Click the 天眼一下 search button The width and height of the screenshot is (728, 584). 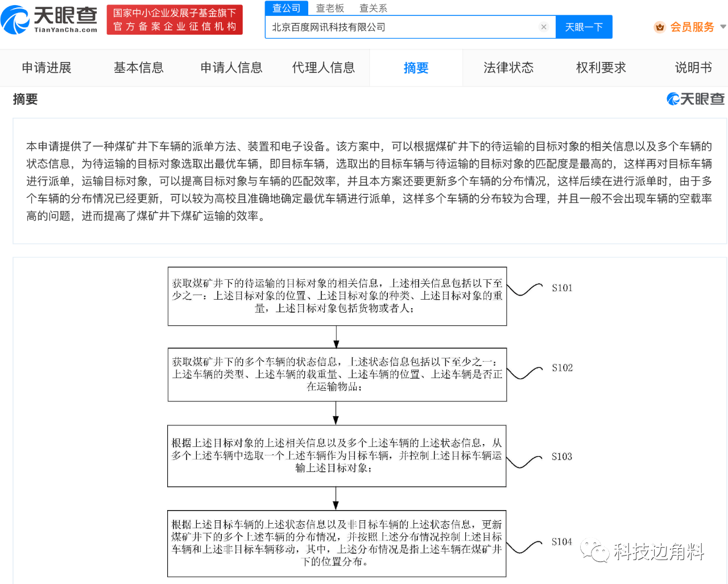tap(584, 27)
